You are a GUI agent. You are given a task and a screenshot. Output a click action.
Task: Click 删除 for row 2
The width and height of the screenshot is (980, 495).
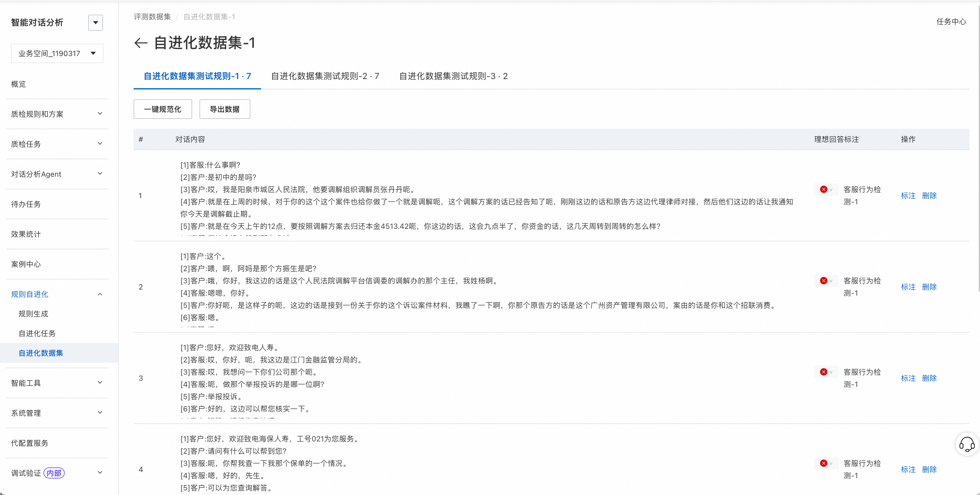coord(929,287)
